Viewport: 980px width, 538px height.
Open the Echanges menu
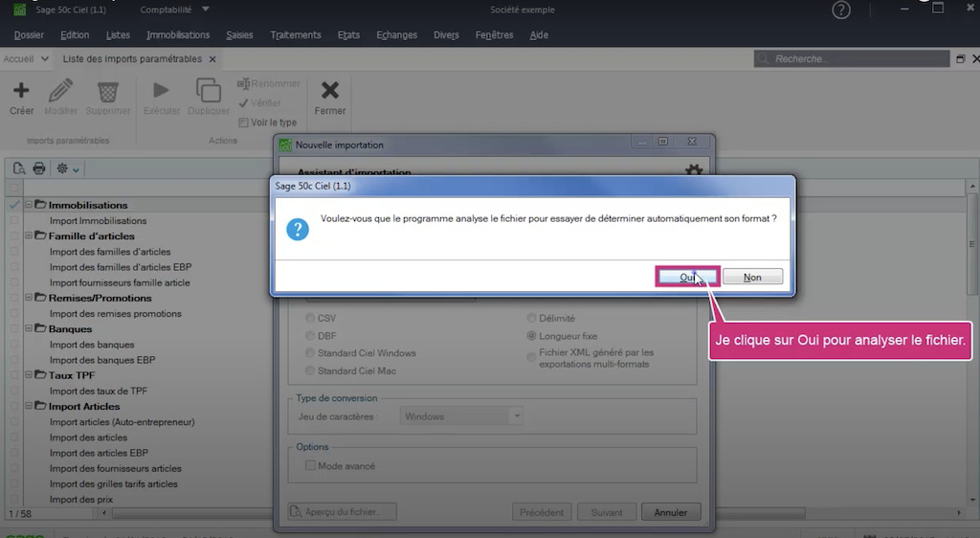click(397, 35)
